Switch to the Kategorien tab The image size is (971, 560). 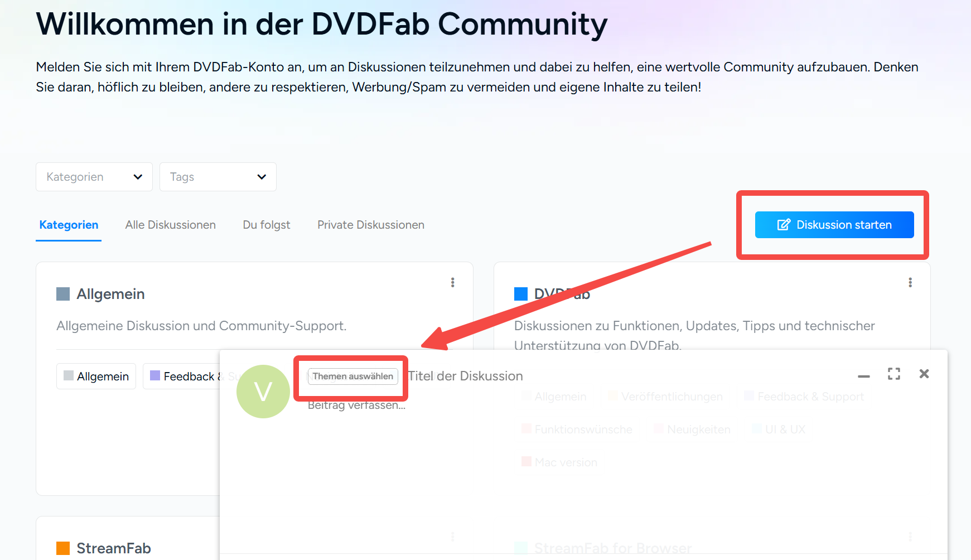point(69,225)
